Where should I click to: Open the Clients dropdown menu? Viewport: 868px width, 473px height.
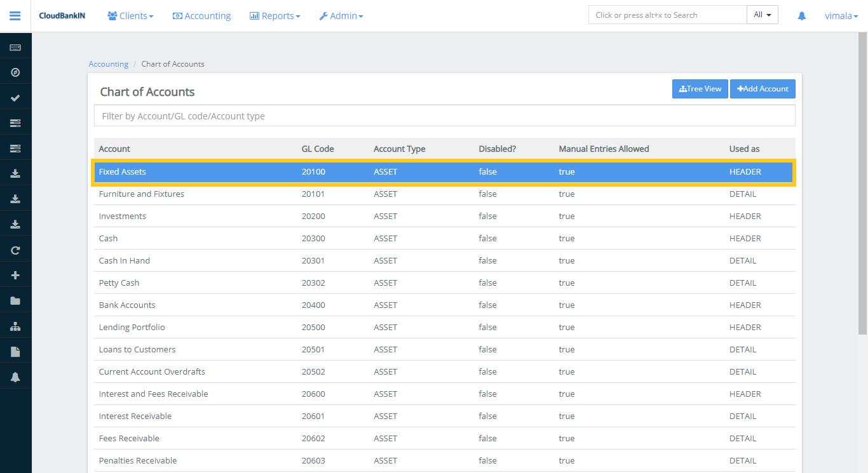(x=130, y=15)
